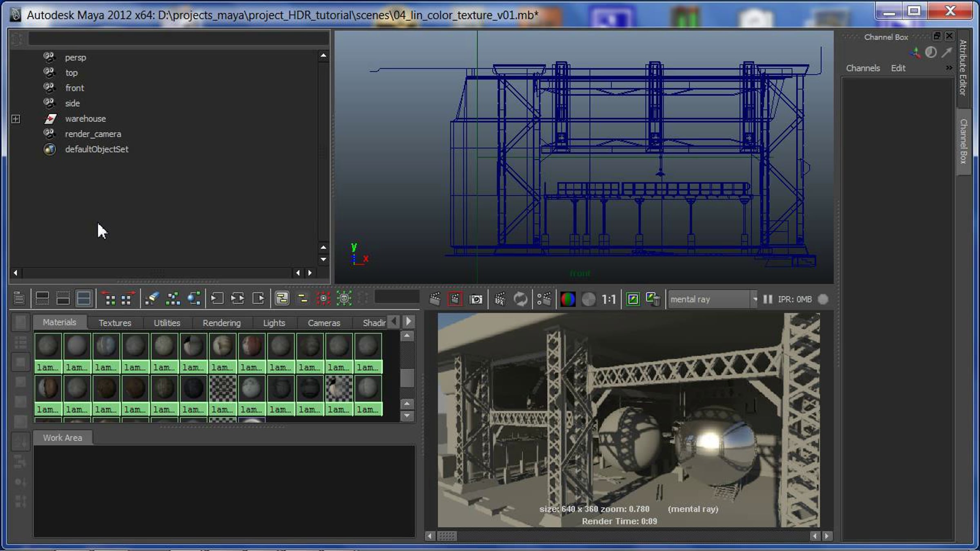The height and width of the screenshot is (551, 980).
Task: Click the Redo Previous Render clapperboard icon
Action: (x=435, y=299)
